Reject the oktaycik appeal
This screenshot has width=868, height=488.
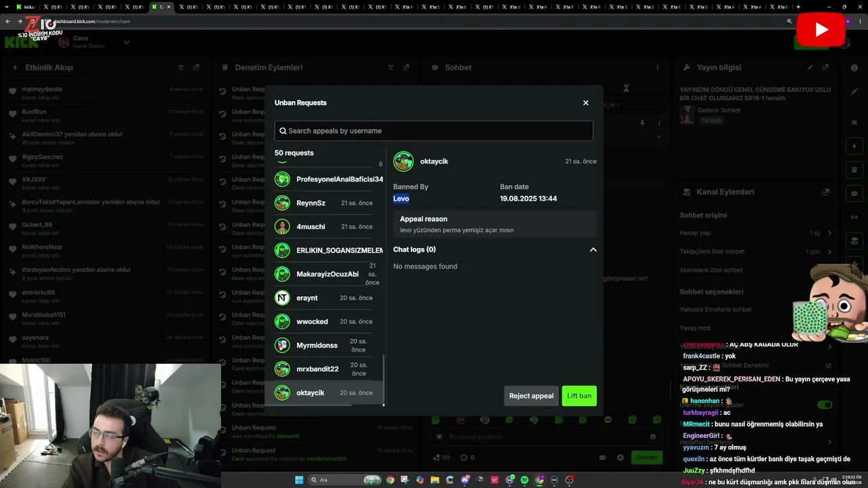click(x=531, y=396)
